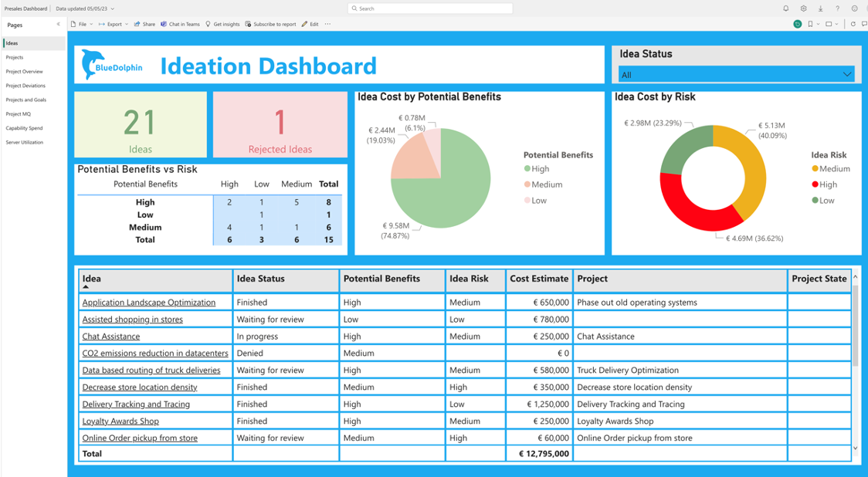Click the refresh icon in toolbar

click(x=853, y=24)
